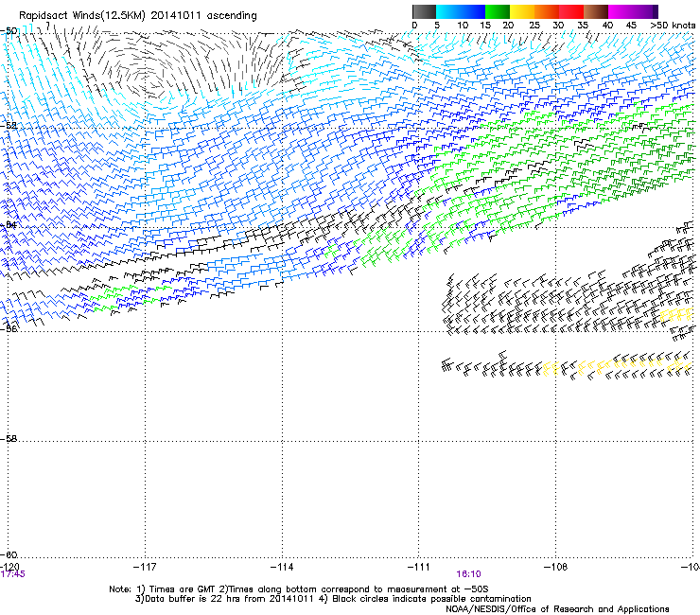
Task: Click the cyan 5-10 knots legend segment
Action: click(x=448, y=11)
